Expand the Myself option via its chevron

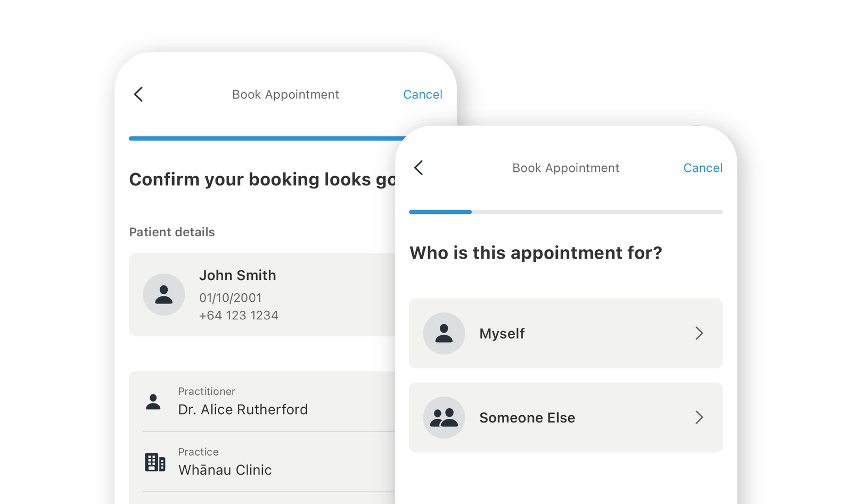coord(699,334)
